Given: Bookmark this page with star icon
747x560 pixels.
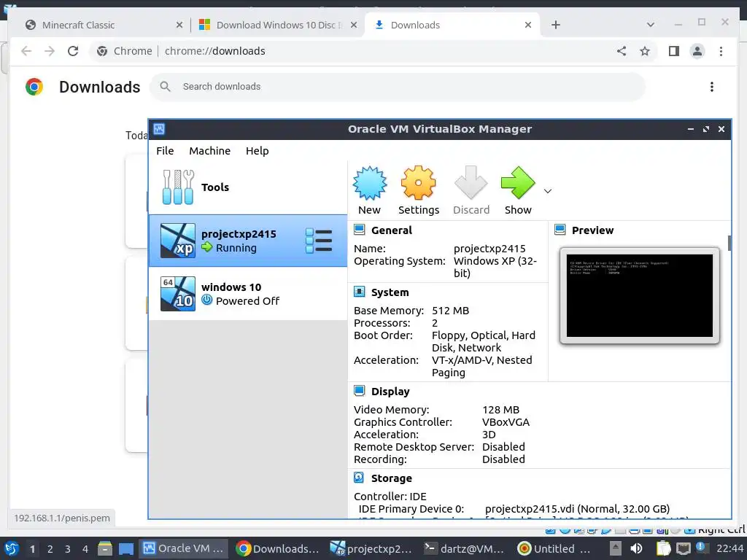Looking at the screenshot, I should coord(645,51).
